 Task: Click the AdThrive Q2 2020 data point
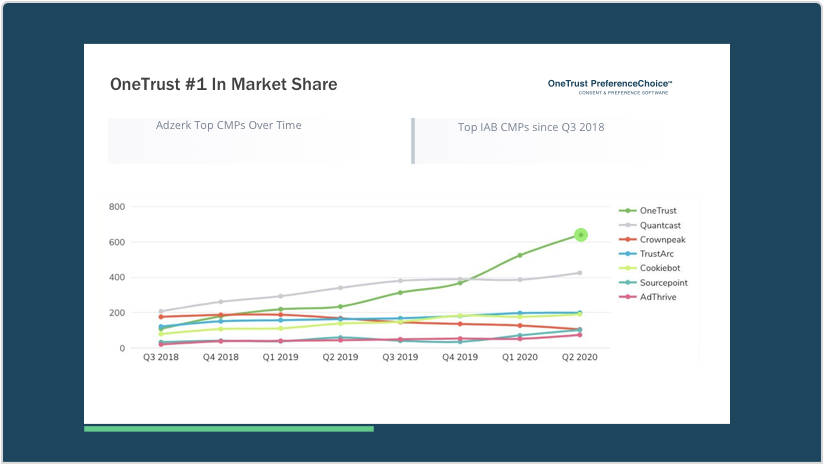580,335
